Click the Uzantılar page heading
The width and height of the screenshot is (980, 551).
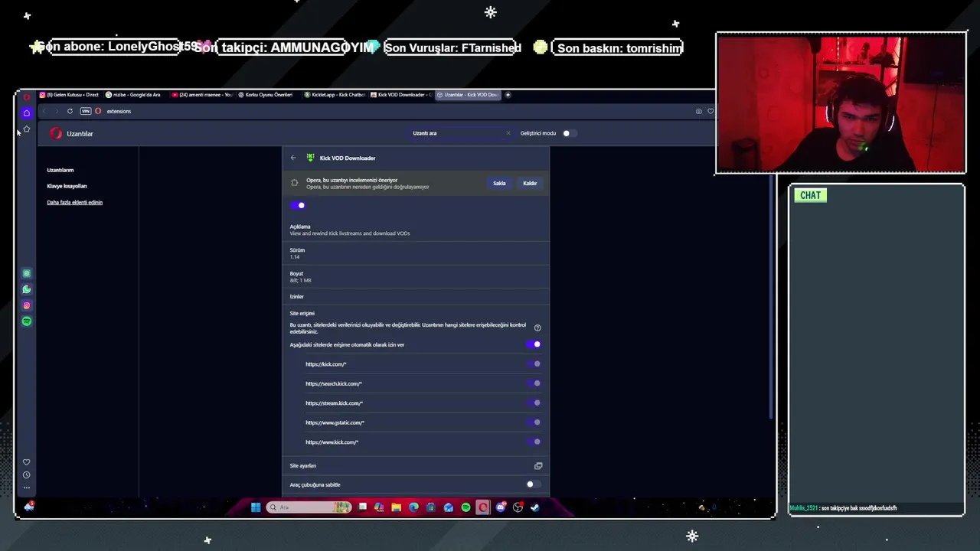(80, 133)
